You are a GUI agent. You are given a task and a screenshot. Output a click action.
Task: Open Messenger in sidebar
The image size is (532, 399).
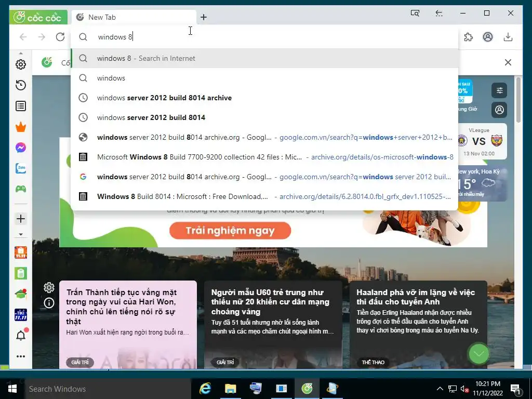(x=21, y=148)
